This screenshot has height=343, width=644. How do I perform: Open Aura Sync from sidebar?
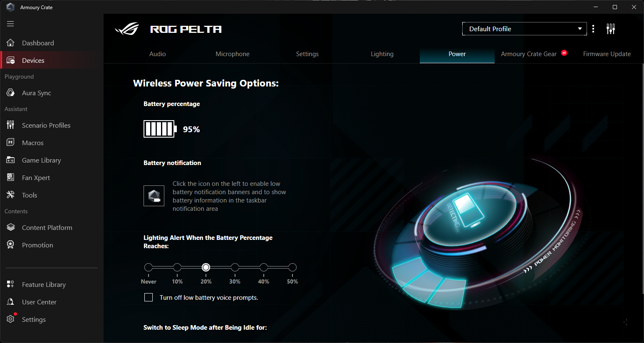tap(36, 93)
